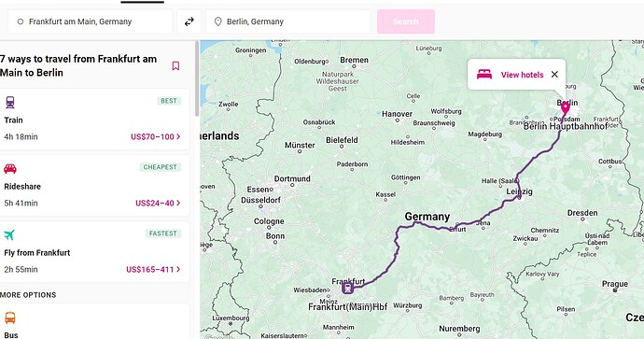Click the Magdeburg label on the map
644x339 pixels.
click(485, 134)
